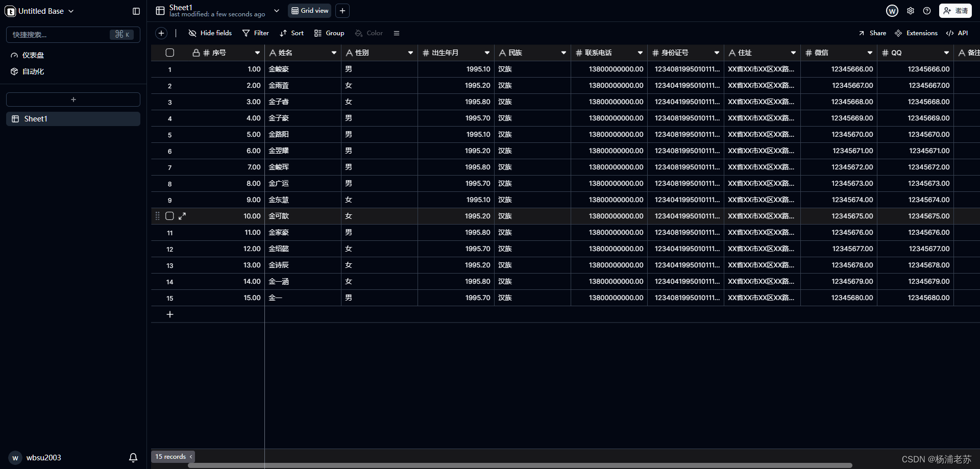
Task: Add a new row with the plus below row 15
Action: pyautogui.click(x=170, y=314)
